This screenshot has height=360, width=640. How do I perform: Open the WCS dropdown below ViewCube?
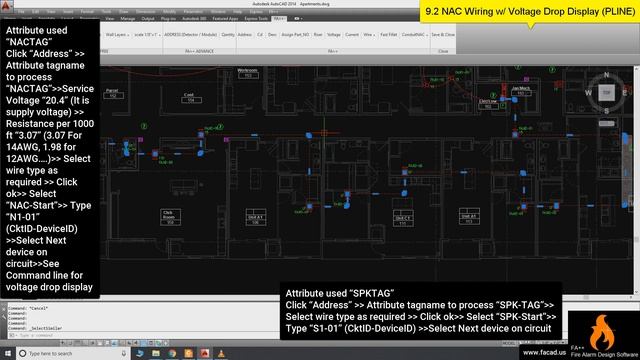[x=607, y=123]
